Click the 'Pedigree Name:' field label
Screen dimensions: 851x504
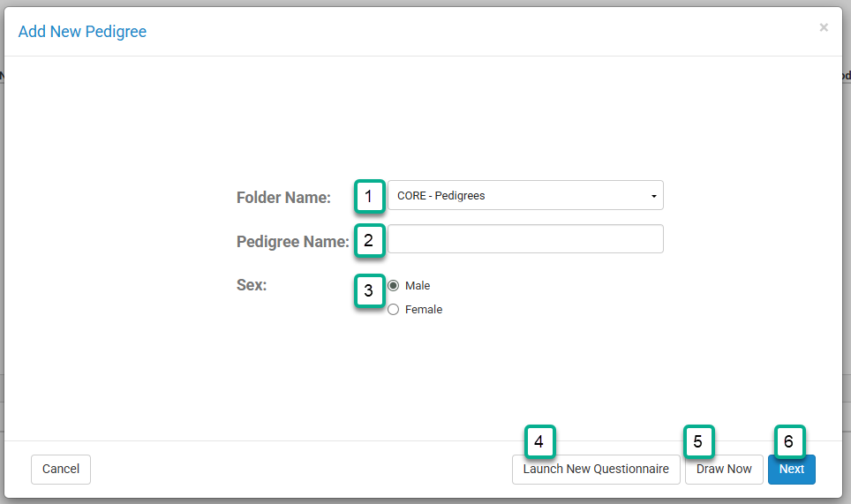tap(292, 241)
